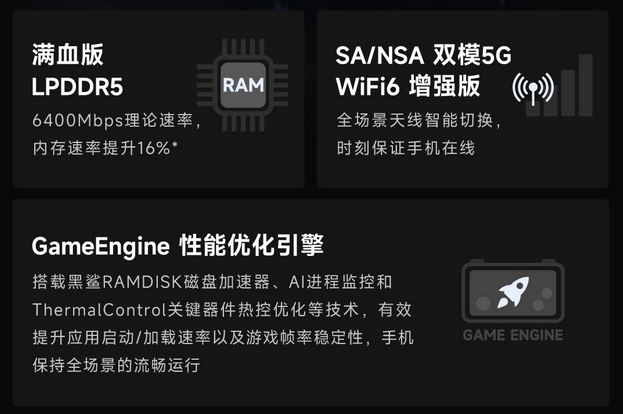Open the LPDDR5 memory feature card
The width and height of the screenshot is (623, 414).
(159, 99)
